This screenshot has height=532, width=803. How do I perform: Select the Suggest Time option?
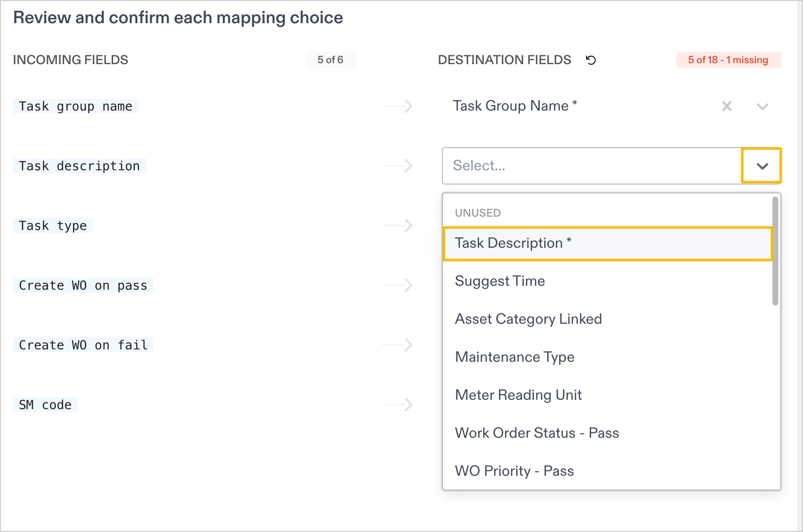(x=607, y=281)
